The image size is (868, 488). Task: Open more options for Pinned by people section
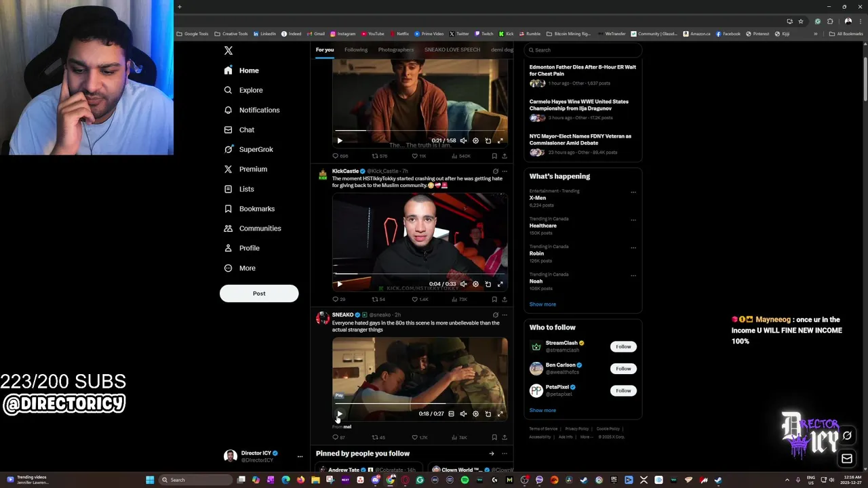pyautogui.click(x=504, y=453)
